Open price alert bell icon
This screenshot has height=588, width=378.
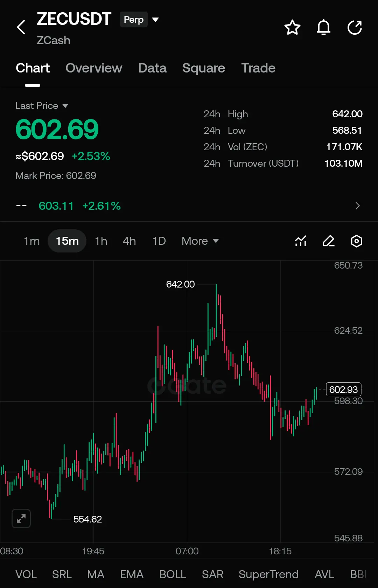coord(323,27)
